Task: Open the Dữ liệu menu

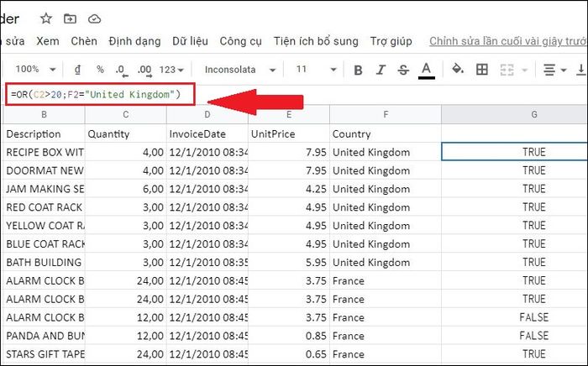Action: tap(190, 41)
